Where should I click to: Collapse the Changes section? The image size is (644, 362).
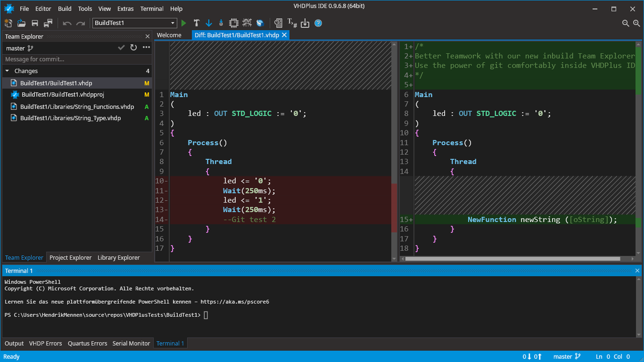pos(7,71)
